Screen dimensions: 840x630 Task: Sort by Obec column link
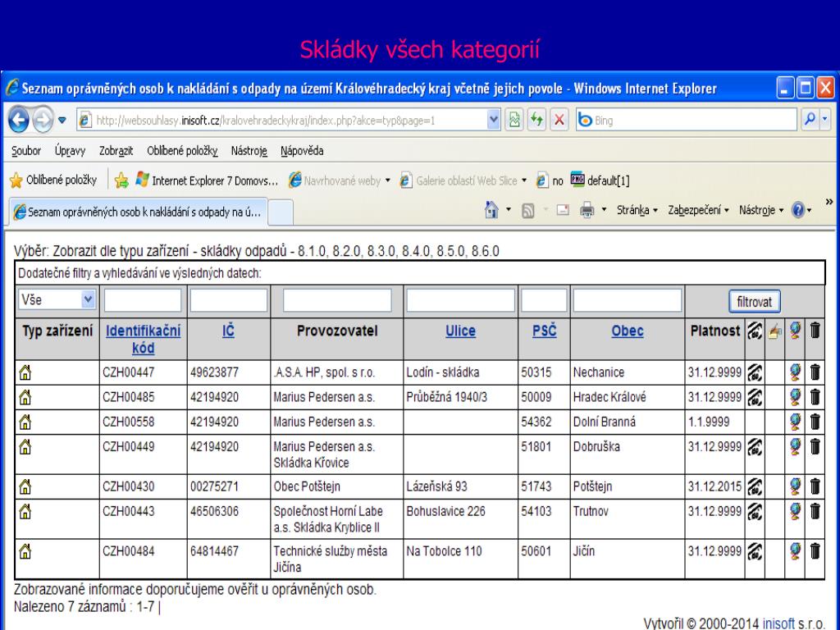[x=628, y=331]
